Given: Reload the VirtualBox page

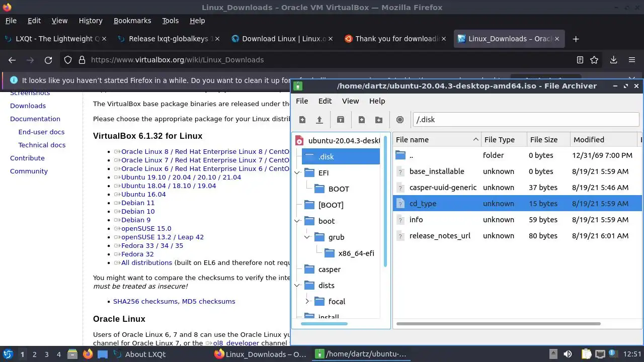Looking at the screenshot, I should pyautogui.click(x=48, y=60).
